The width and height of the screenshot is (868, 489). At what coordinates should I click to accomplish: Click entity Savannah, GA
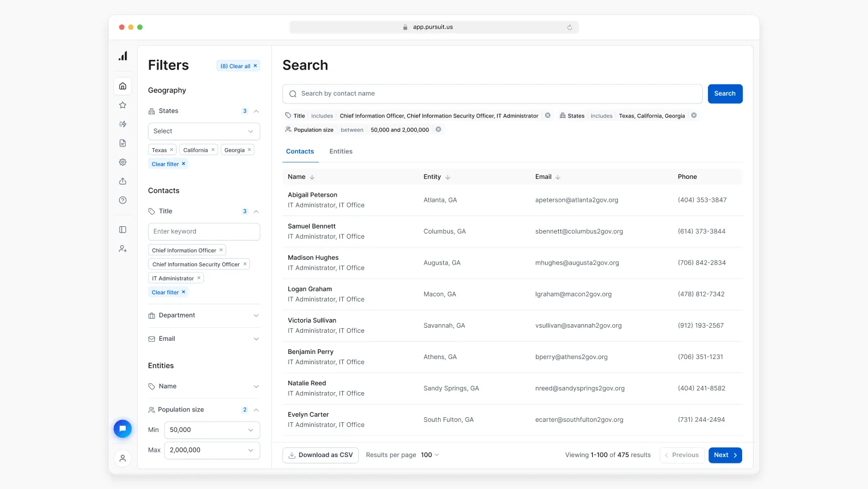tap(444, 325)
